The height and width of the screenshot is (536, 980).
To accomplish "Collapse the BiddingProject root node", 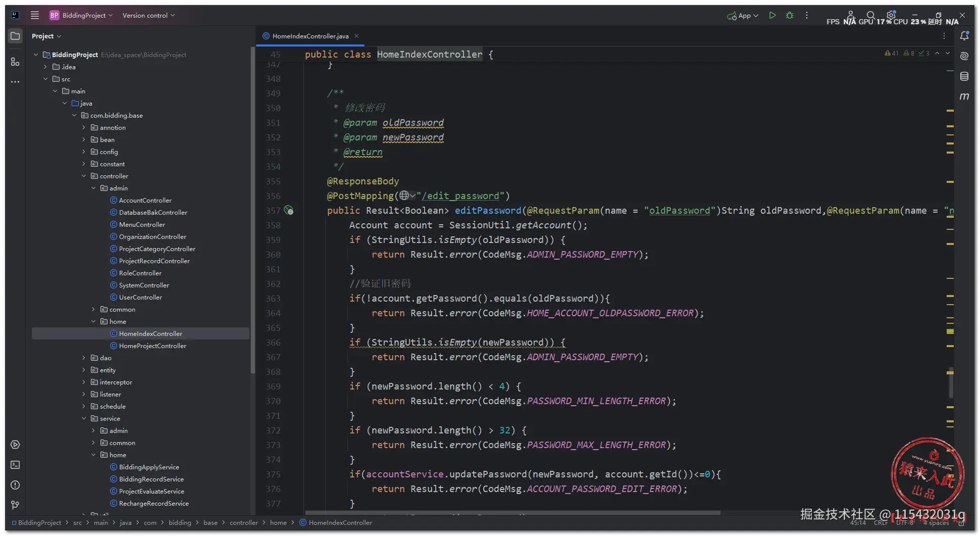I will (x=36, y=55).
